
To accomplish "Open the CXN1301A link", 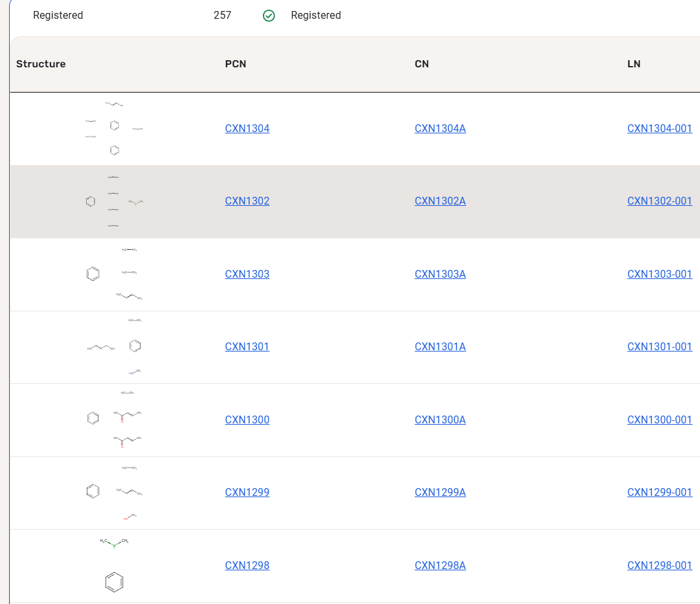I will coord(440,347).
